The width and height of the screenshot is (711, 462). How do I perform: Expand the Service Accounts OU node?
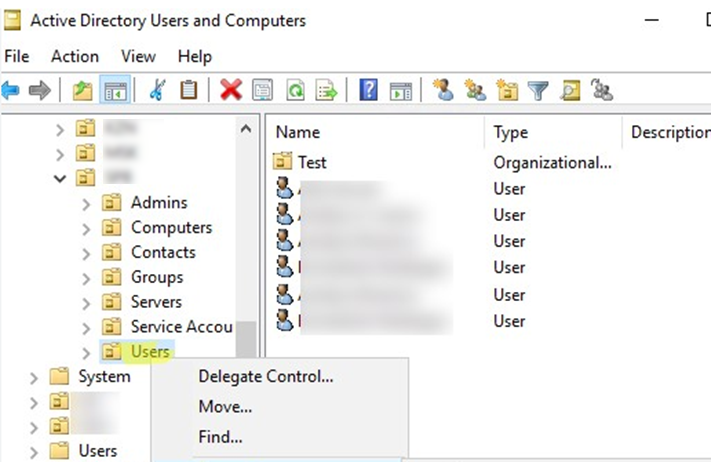pos(86,328)
